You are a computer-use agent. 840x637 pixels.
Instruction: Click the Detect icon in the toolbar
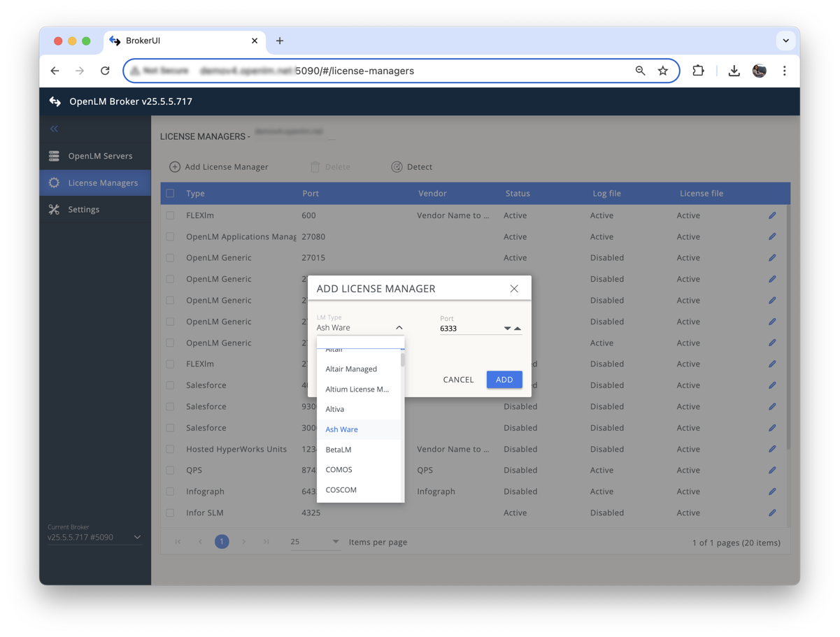tap(397, 166)
